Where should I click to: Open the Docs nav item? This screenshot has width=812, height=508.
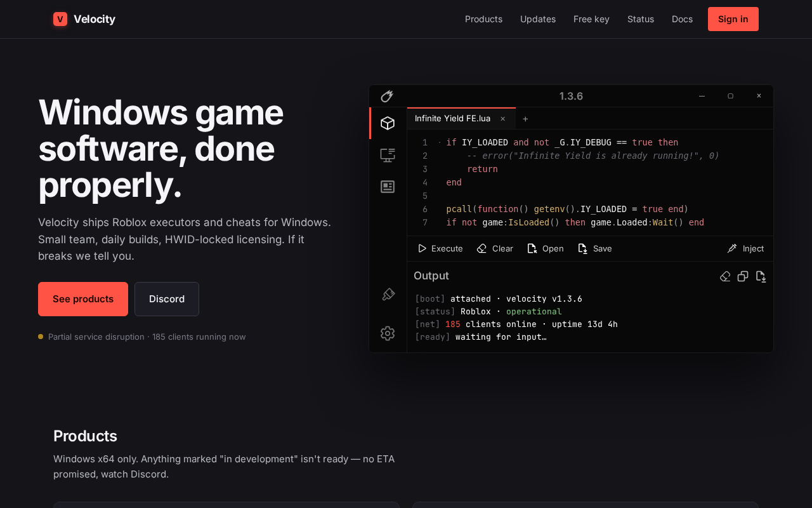pos(682,19)
